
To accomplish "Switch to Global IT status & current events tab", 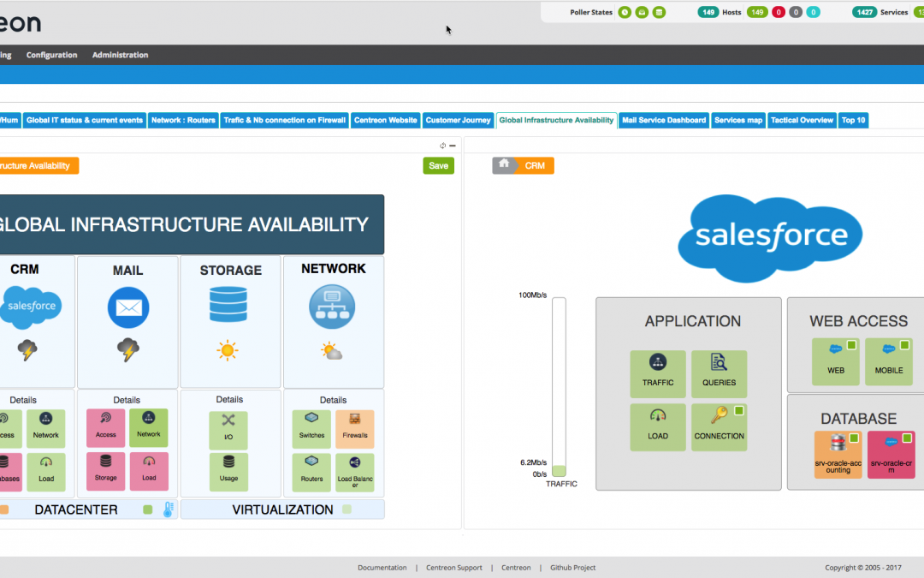I will click(84, 121).
